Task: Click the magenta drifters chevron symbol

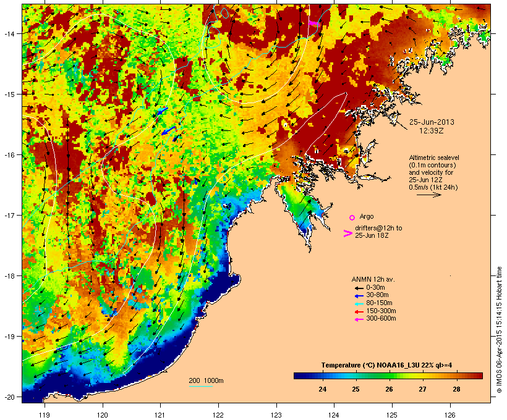Action: pyautogui.click(x=348, y=233)
